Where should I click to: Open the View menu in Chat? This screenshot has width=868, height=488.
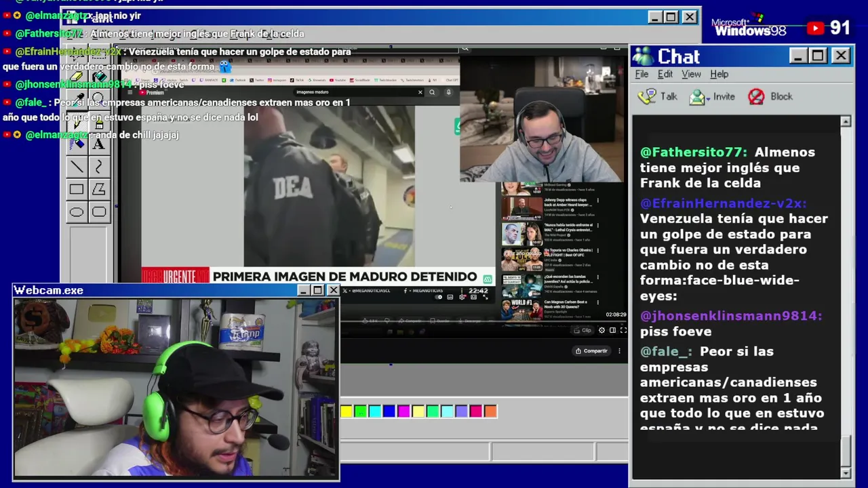pyautogui.click(x=691, y=74)
